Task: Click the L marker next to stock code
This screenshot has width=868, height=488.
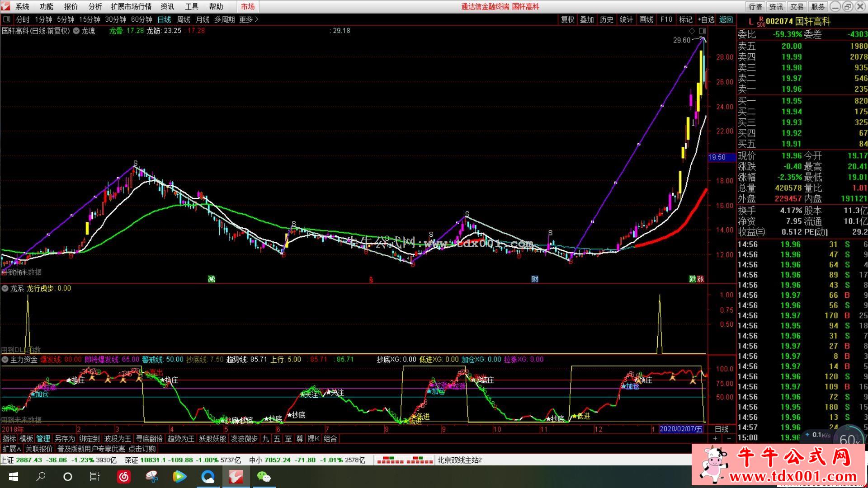Action: click(750, 21)
